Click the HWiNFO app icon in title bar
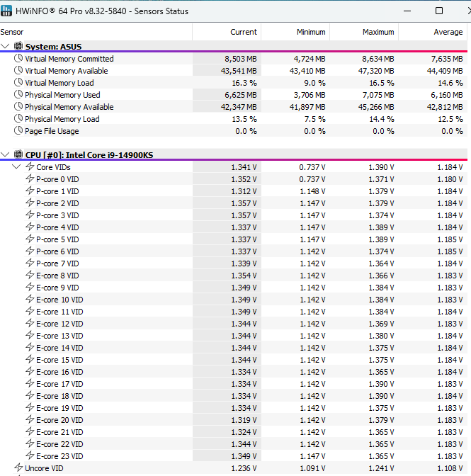 point(6,11)
